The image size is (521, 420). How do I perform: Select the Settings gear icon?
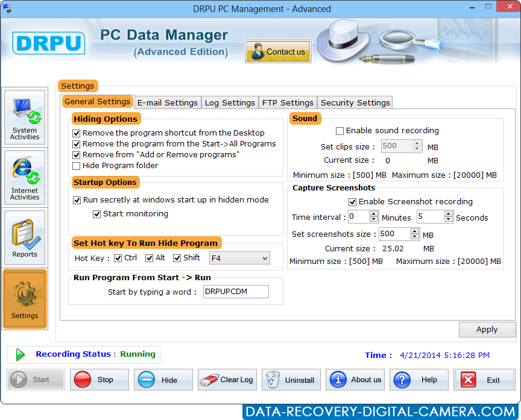pyautogui.click(x=25, y=299)
